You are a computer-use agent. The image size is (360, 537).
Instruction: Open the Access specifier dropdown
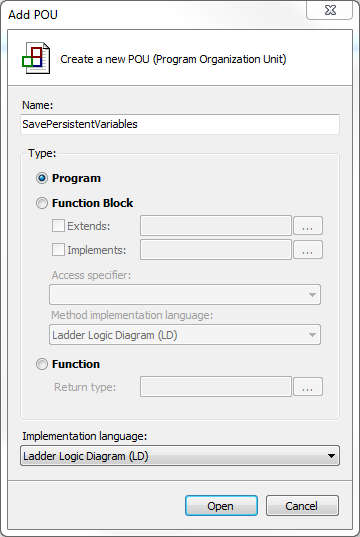(185, 295)
